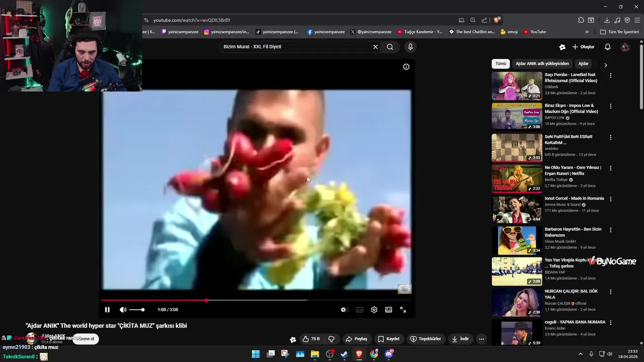Open the TikTok yalnizsempanzee bookmark
644x362 pixels.
[277, 32]
